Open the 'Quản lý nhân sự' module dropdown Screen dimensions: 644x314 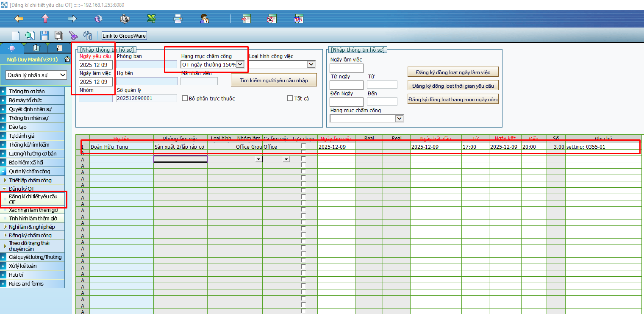click(x=37, y=75)
